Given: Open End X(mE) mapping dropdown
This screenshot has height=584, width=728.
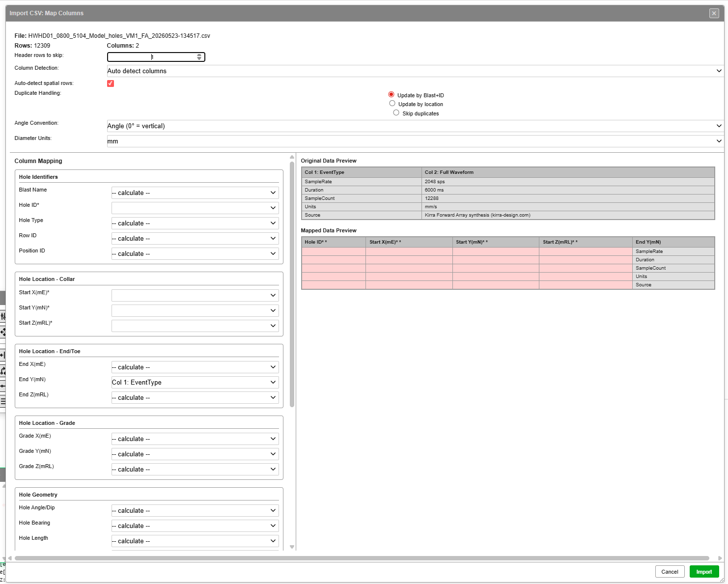Looking at the screenshot, I should pos(195,367).
